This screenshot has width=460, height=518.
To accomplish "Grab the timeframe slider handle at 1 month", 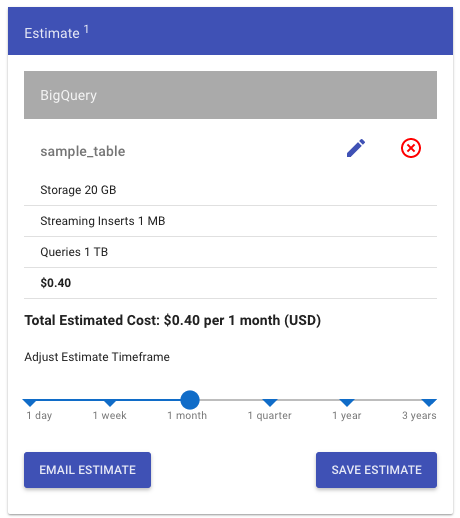I will pyautogui.click(x=190, y=400).
